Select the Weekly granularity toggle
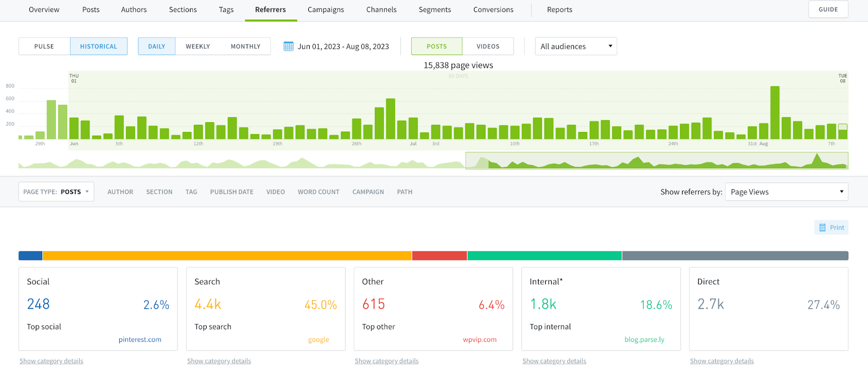 coord(197,46)
